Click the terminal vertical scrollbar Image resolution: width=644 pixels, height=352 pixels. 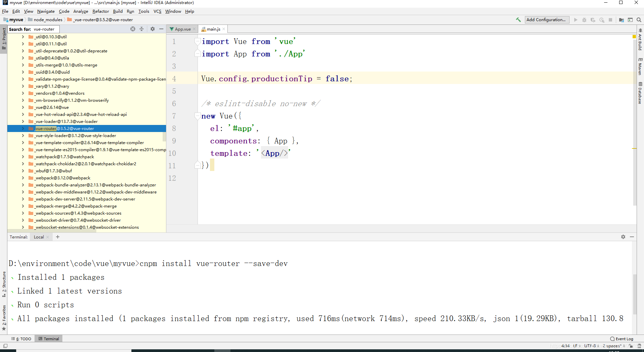click(x=635, y=294)
